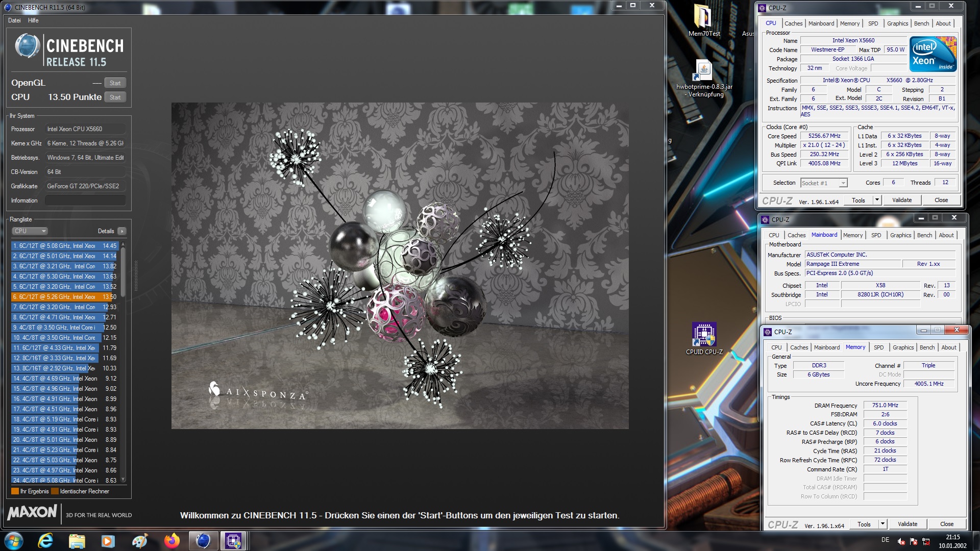Click the rendered scene image
This screenshot has width=980, height=551.
(x=400, y=266)
